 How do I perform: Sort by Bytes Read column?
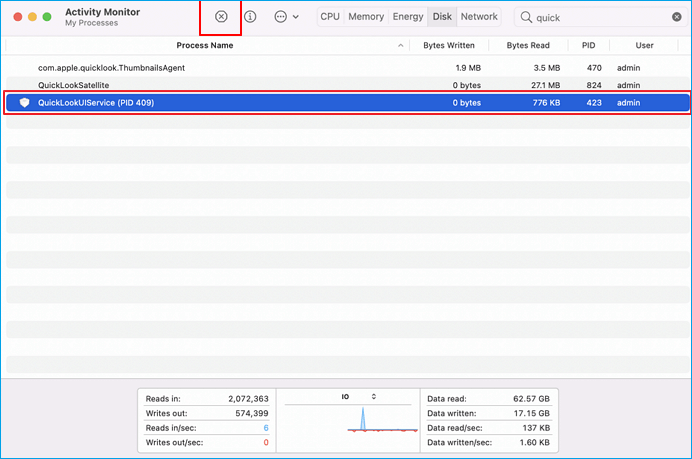click(530, 46)
